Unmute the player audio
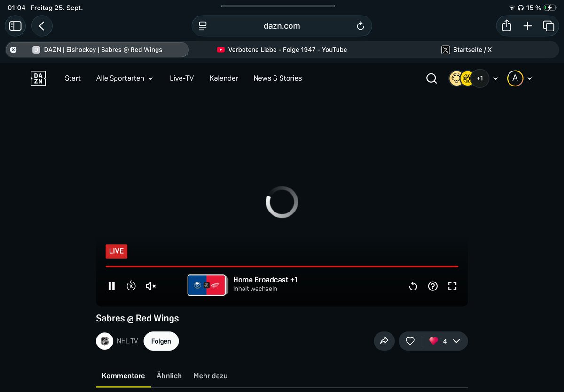564x392 pixels. pos(150,286)
